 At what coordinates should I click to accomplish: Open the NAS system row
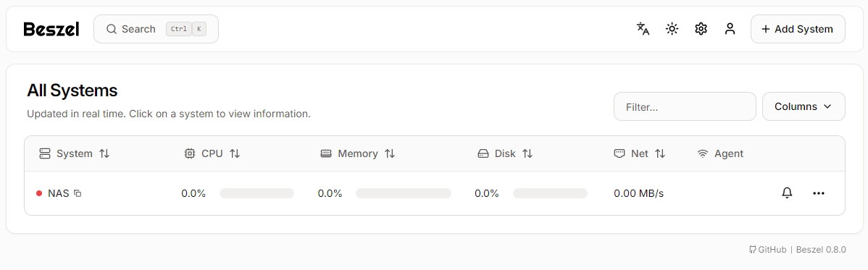click(435, 193)
